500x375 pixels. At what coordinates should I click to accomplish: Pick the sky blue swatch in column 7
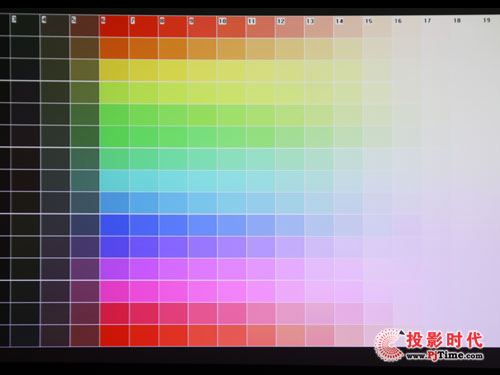coord(143,203)
